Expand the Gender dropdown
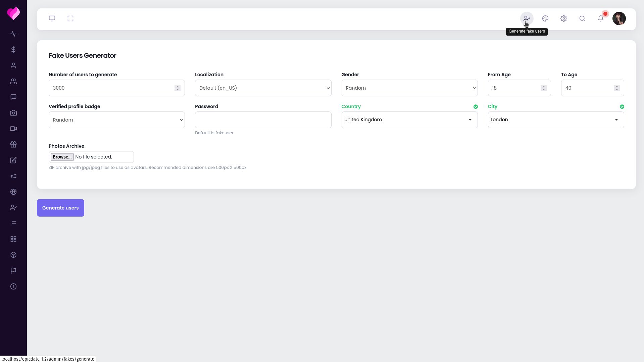Viewport: 644px width, 362px height. (409, 88)
